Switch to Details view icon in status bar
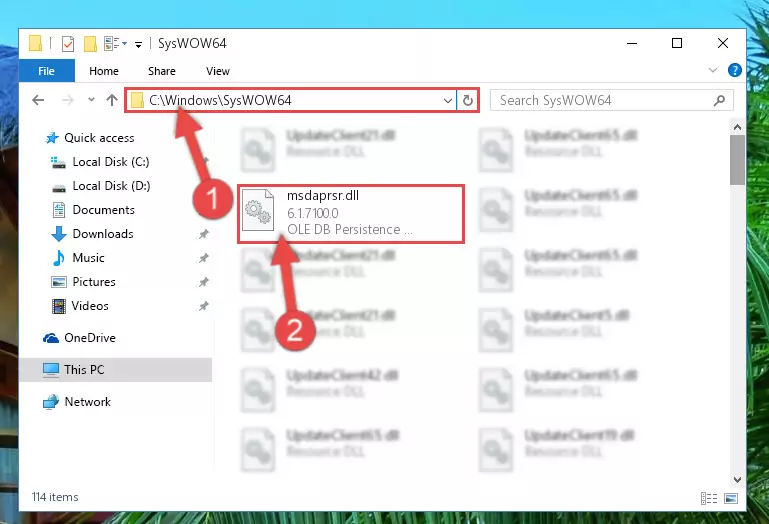This screenshot has width=769, height=524. tap(709, 498)
